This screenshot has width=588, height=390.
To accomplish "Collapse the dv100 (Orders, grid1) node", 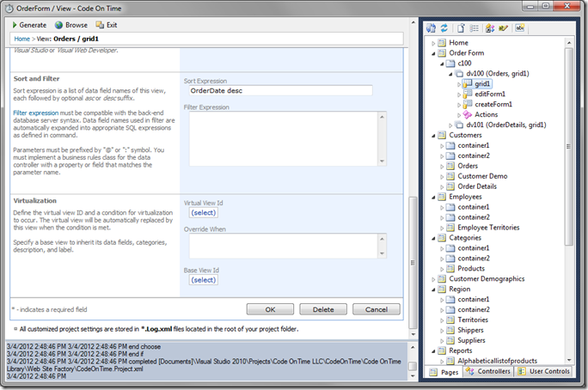I will tap(450, 74).
